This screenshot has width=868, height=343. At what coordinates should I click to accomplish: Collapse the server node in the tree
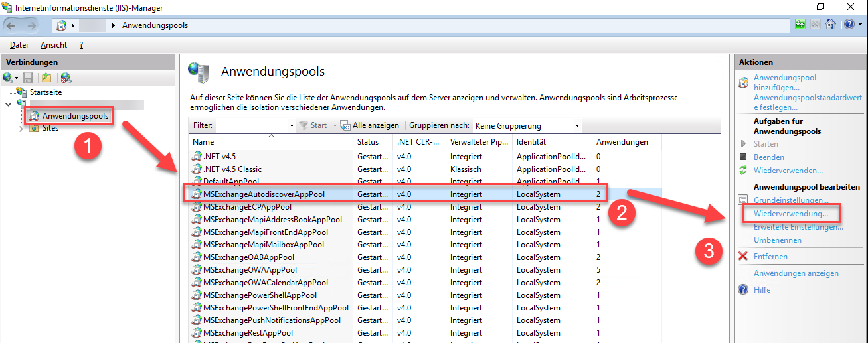click(7, 104)
